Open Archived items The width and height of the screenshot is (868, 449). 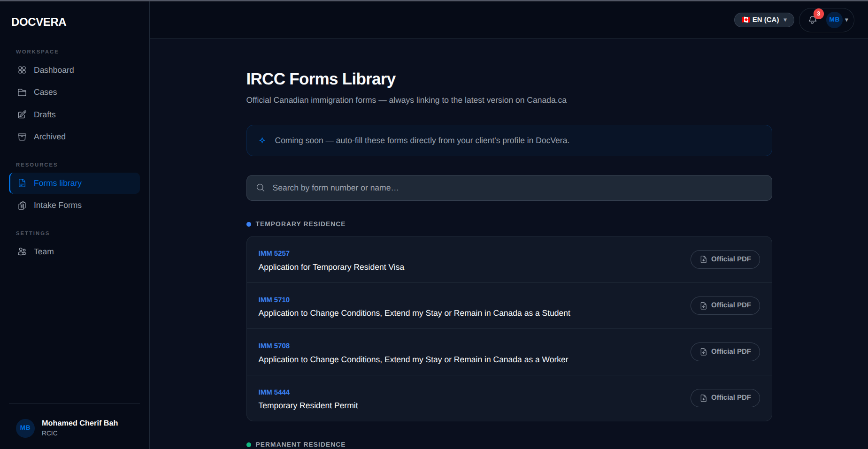coord(74,137)
